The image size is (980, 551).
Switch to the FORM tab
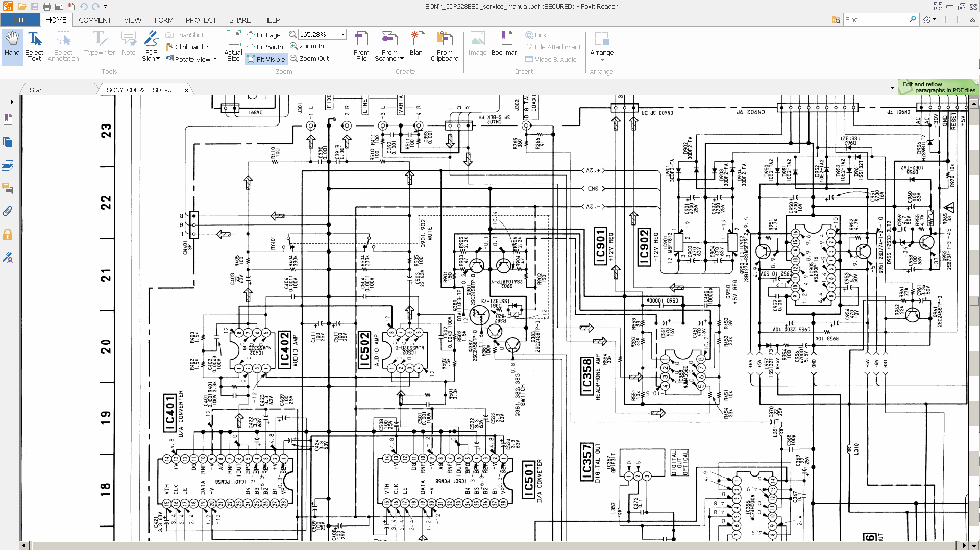point(164,20)
